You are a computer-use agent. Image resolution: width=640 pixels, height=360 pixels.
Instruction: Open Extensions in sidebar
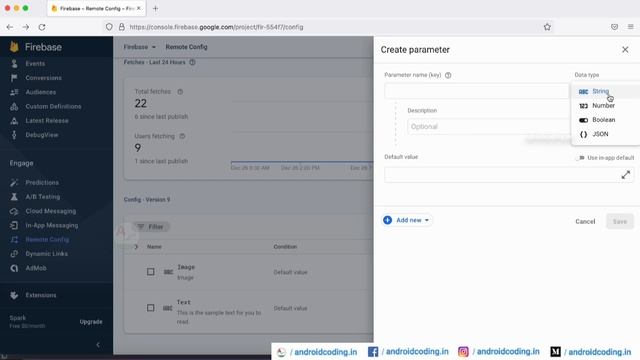tap(40, 295)
